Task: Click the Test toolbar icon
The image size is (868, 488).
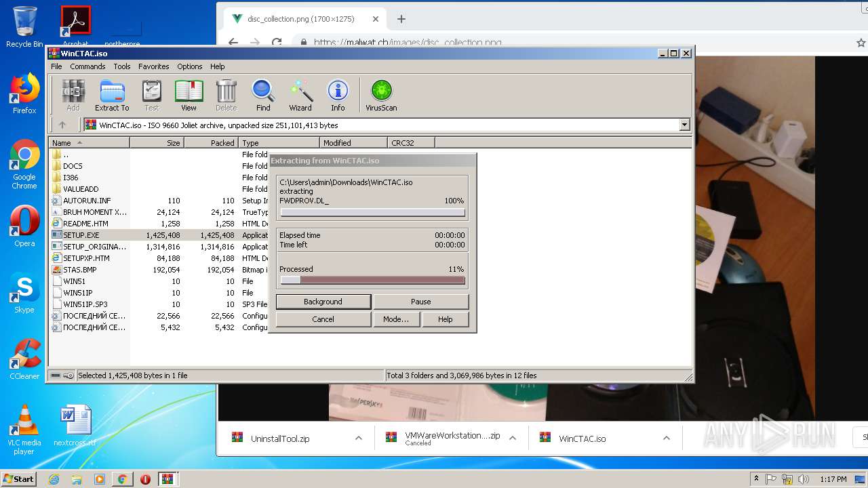Action: (151, 95)
